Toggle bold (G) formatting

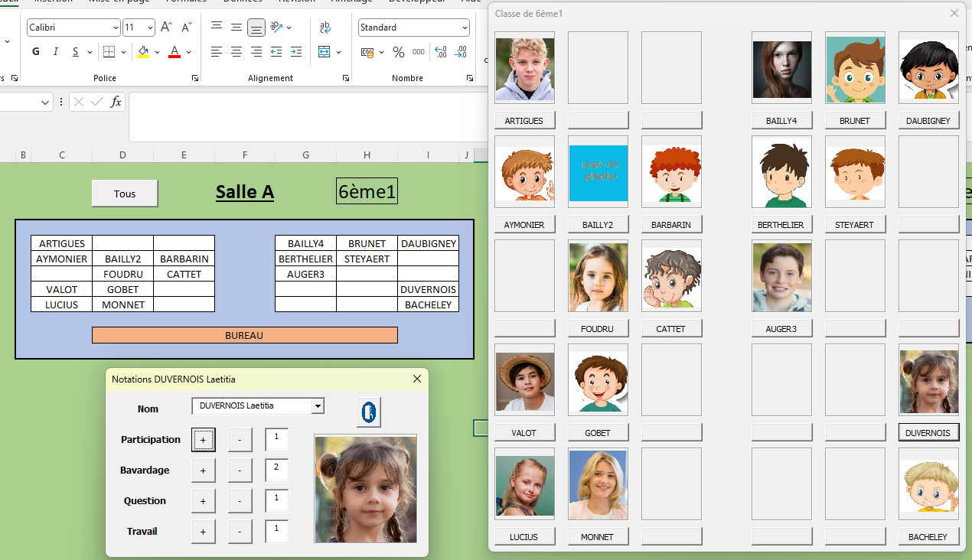[36, 52]
